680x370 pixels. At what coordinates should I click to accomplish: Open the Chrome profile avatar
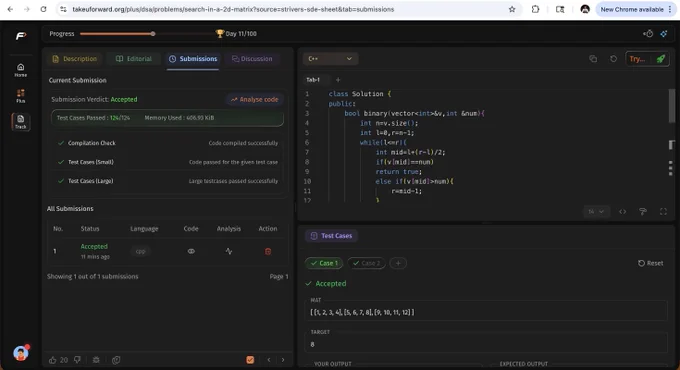[585, 9]
